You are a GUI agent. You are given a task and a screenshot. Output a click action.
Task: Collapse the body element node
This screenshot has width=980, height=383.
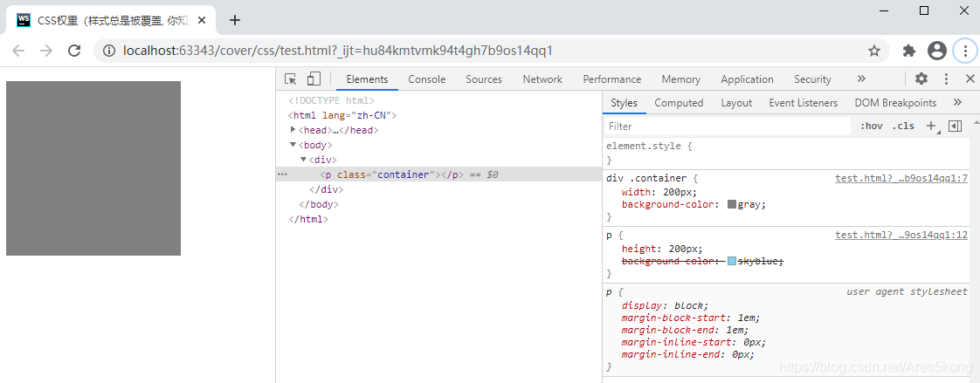(x=293, y=145)
